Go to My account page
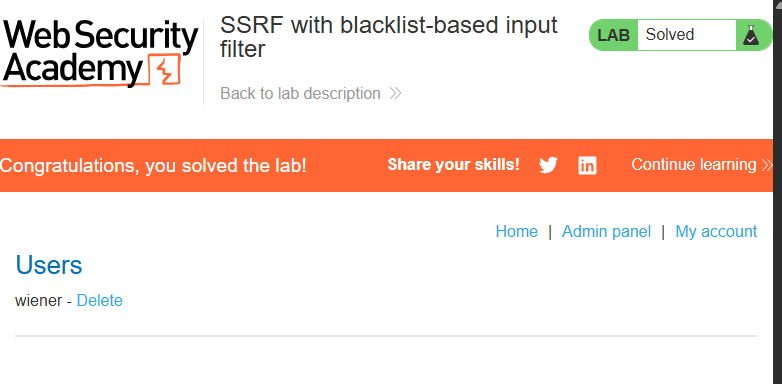 tap(716, 231)
